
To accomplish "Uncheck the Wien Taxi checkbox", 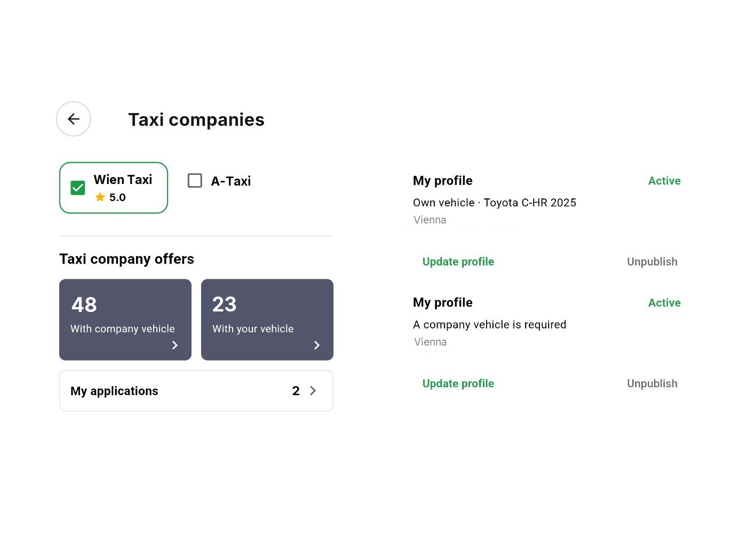I will click(x=78, y=188).
